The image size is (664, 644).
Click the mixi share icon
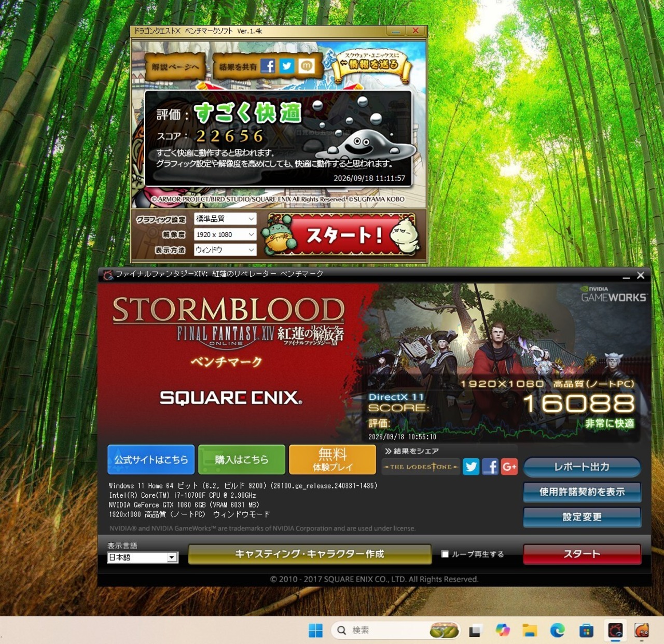click(x=307, y=66)
